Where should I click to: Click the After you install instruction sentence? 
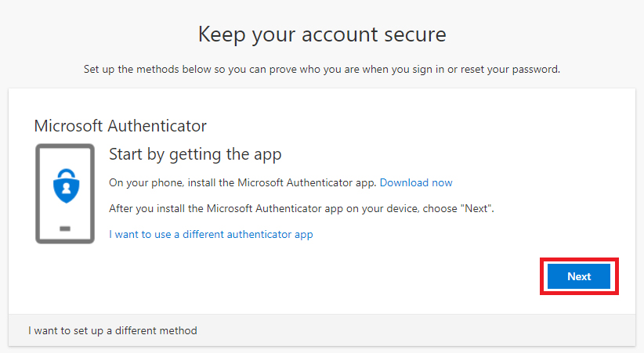coord(302,208)
